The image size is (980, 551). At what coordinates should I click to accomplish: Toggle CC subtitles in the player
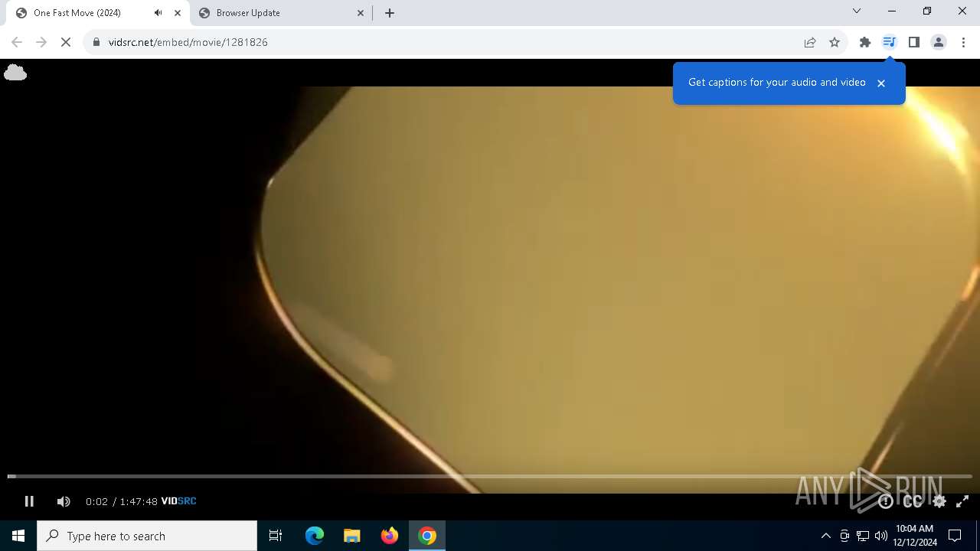(x=913, y=501)
